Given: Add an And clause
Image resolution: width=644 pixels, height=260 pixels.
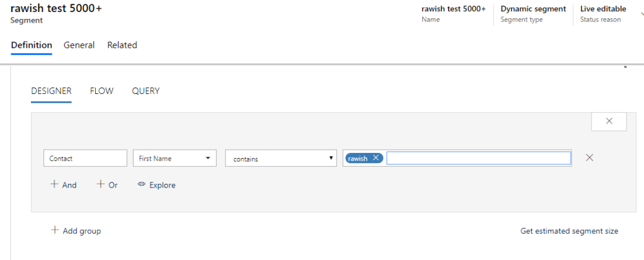Looking at the screenshot, I should click(x=64, y=185).
